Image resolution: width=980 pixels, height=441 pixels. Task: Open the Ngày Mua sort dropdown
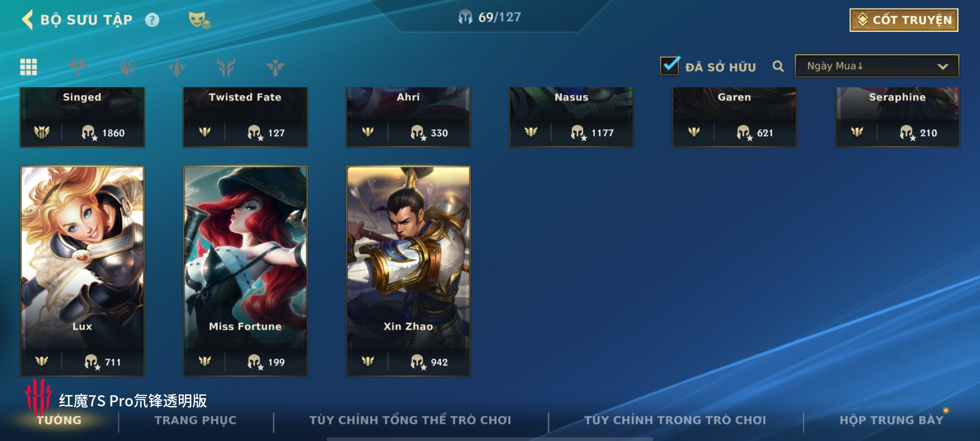tap(877, 66)
